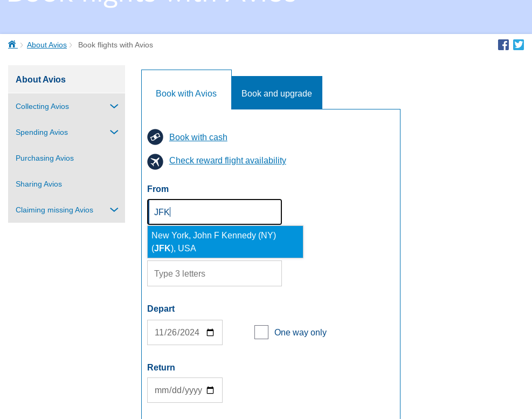Open the Claiming missing Avios sidebar link
This screenshot has height=419, width=532.
pos(54,210)
